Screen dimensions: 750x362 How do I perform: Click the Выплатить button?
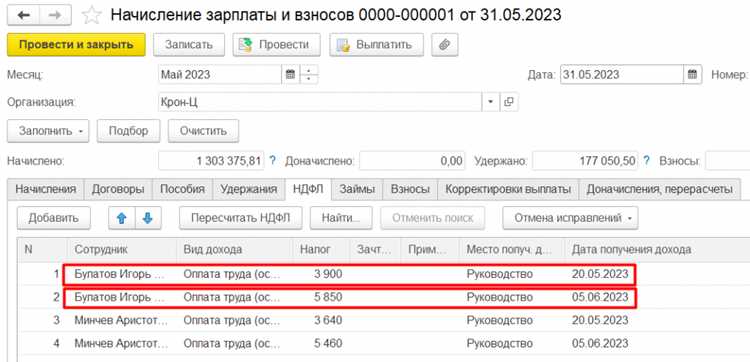click(x=376, y=45)
